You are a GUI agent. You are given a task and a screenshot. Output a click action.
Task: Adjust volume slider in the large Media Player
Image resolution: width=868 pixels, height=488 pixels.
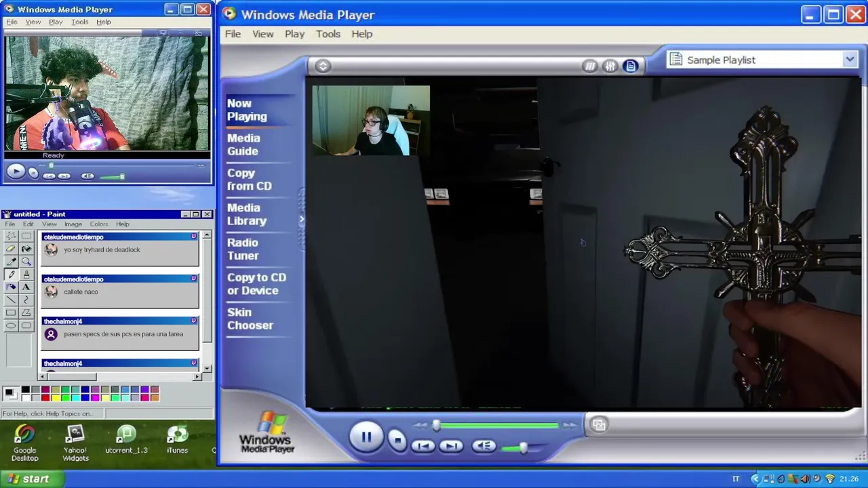[523, 448]
